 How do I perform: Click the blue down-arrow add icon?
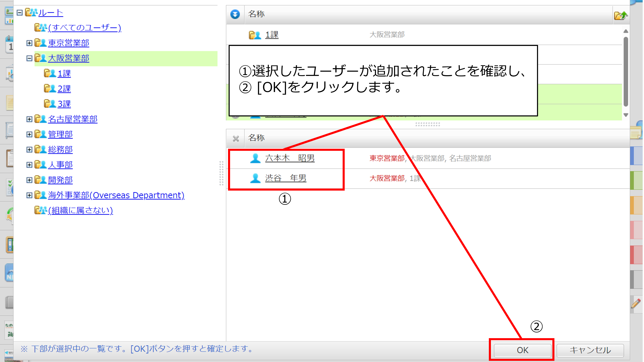tap(235, 14)
